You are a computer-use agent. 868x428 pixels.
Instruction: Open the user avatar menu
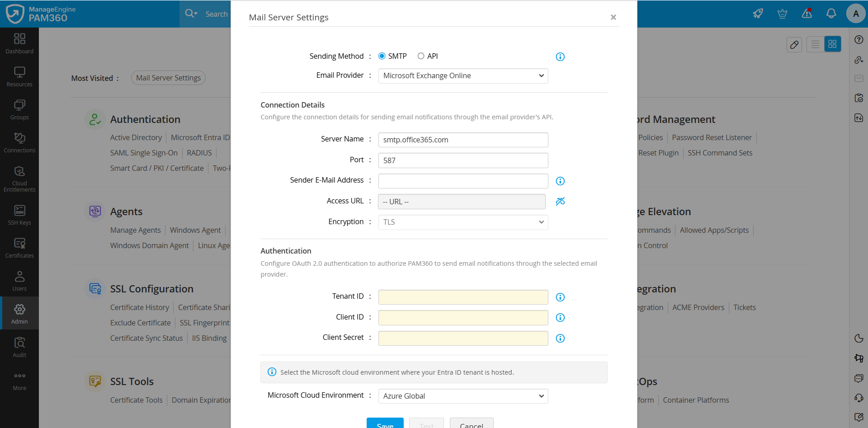(x=856, y=14)
